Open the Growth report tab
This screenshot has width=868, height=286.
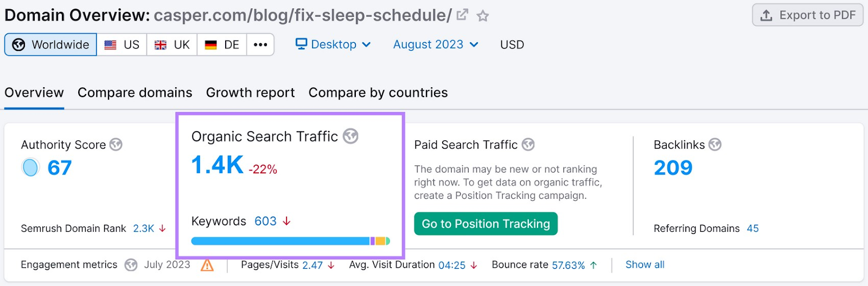pyautogui.click(x=250, y=93)
